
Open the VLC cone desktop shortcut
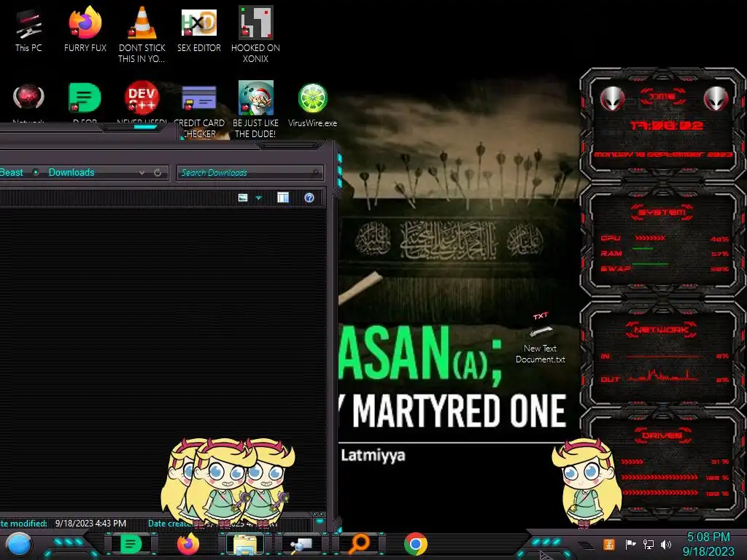[142, 34]
